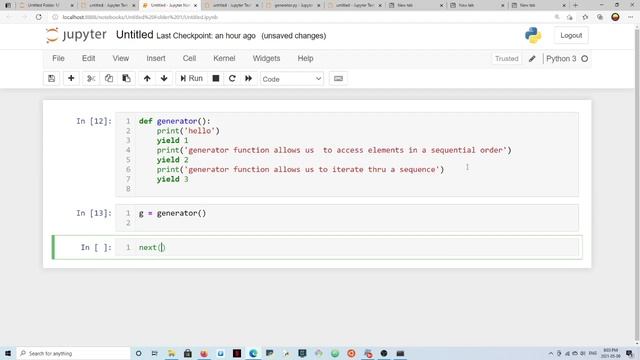Viewport: 640px width, 360px height.
Task: Reload the page in browser
Action: tap(39, 17)
